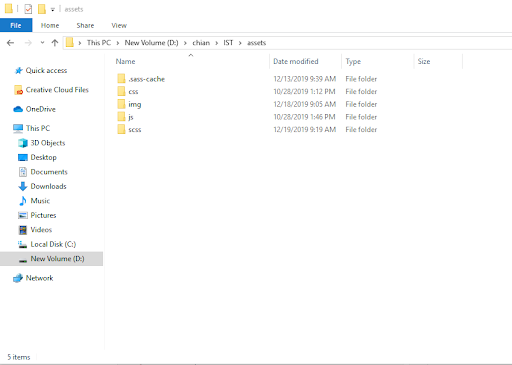
Task: Open Quick access in navigation pane
Action: coord(46,70)
